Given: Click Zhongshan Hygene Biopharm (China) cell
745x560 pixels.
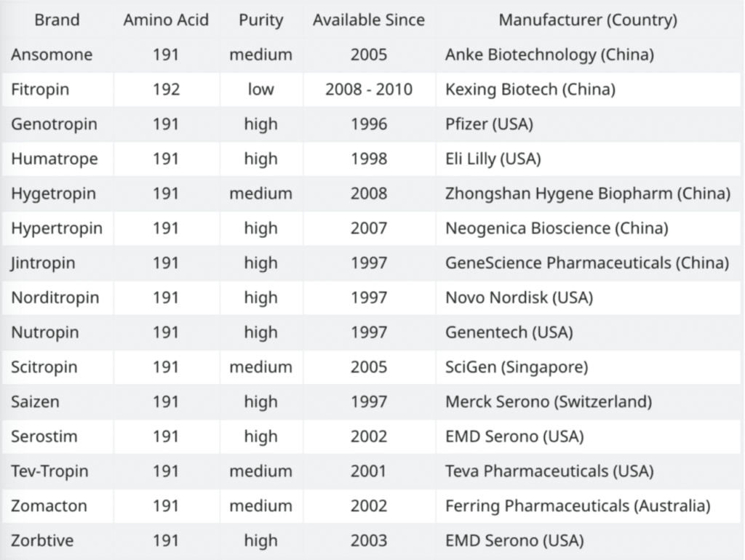Looking at the screenshot, I should [588, 193].
